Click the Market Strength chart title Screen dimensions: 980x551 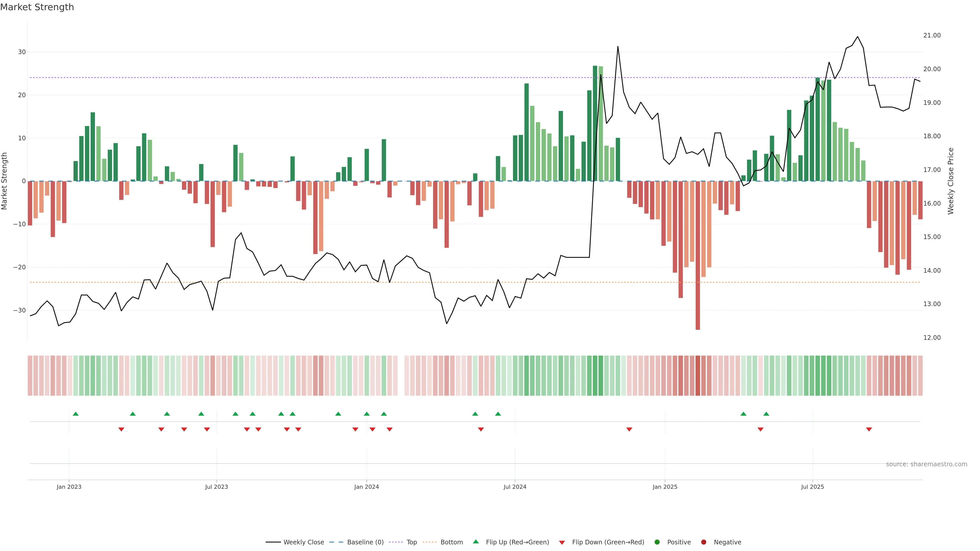(37, 7)
